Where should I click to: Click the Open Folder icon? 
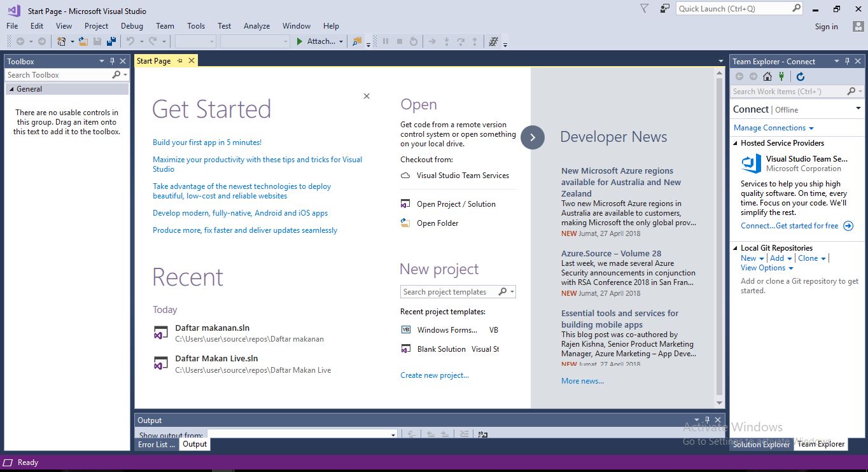click(x=405, y=223)
